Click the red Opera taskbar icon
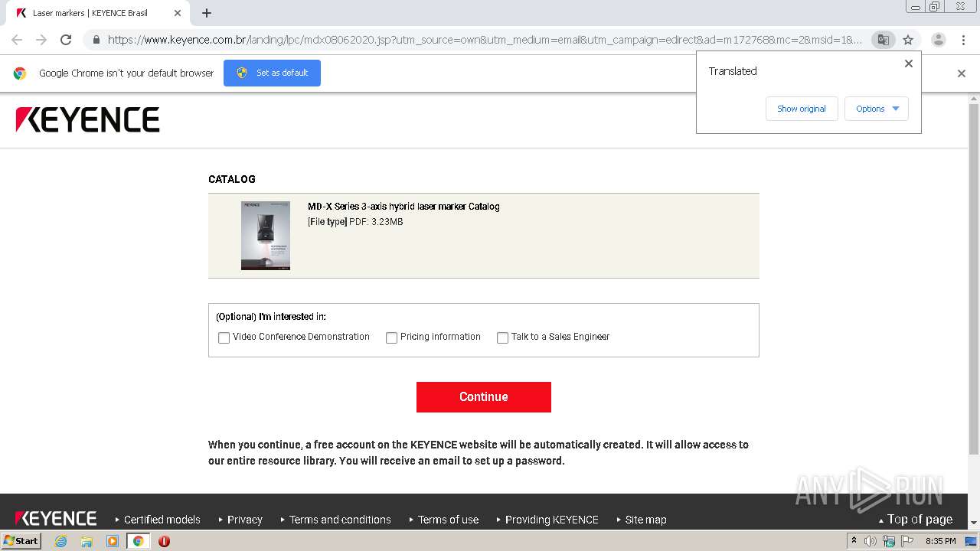 pyautogui.click(x=164, y=541)
